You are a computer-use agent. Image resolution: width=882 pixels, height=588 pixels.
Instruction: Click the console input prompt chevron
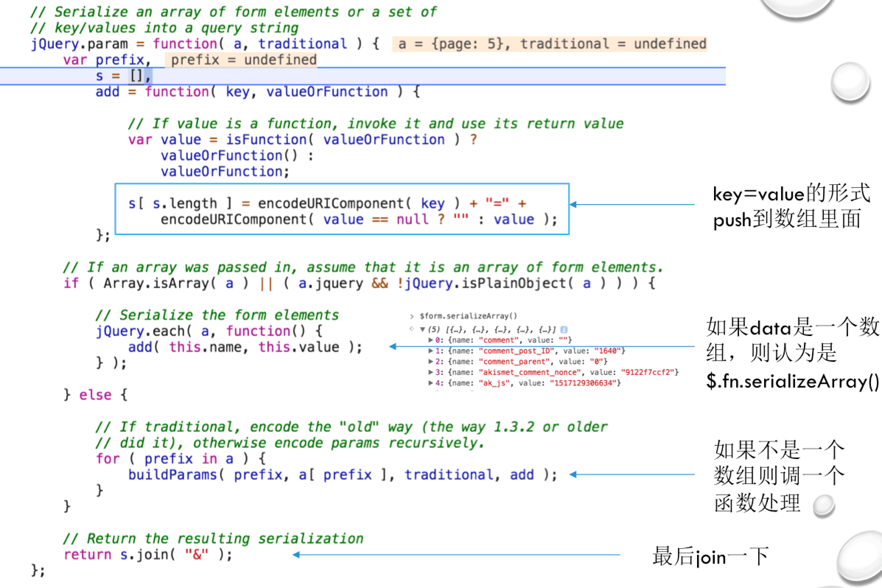point(412,316)
